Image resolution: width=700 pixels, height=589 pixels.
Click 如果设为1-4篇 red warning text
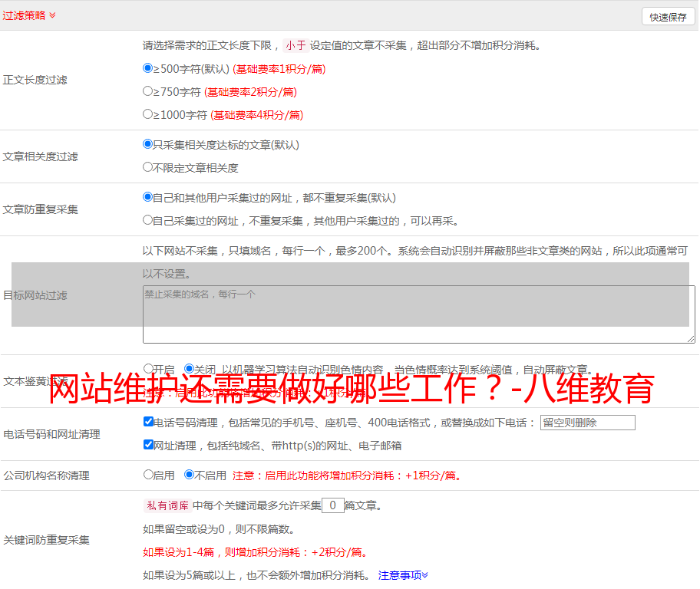tap(256, 552)
